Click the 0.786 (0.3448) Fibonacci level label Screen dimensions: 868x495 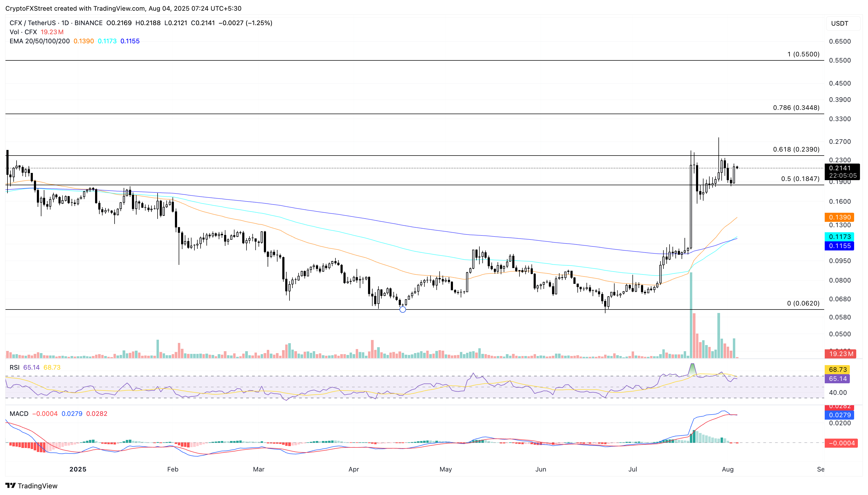tap(796, 108)
